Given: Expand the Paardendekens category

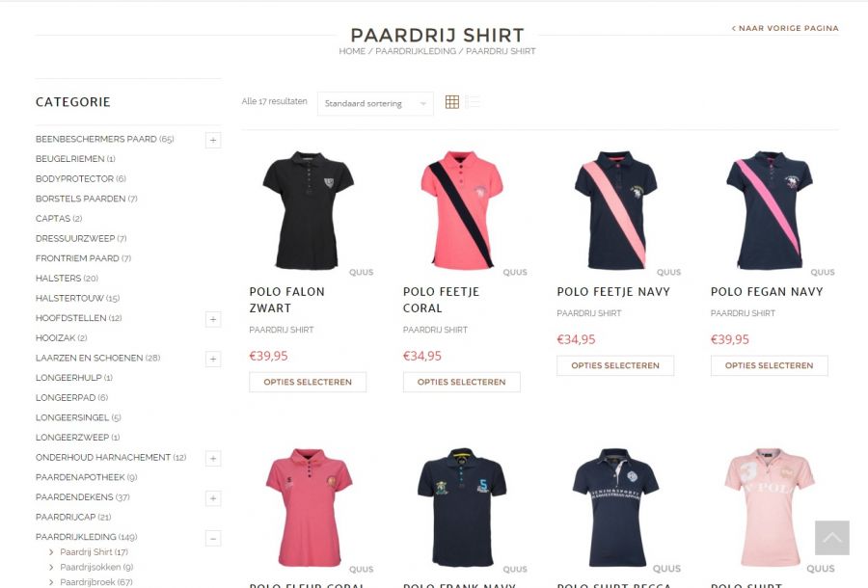Looking at the screenshot, I should click(213, 498).
